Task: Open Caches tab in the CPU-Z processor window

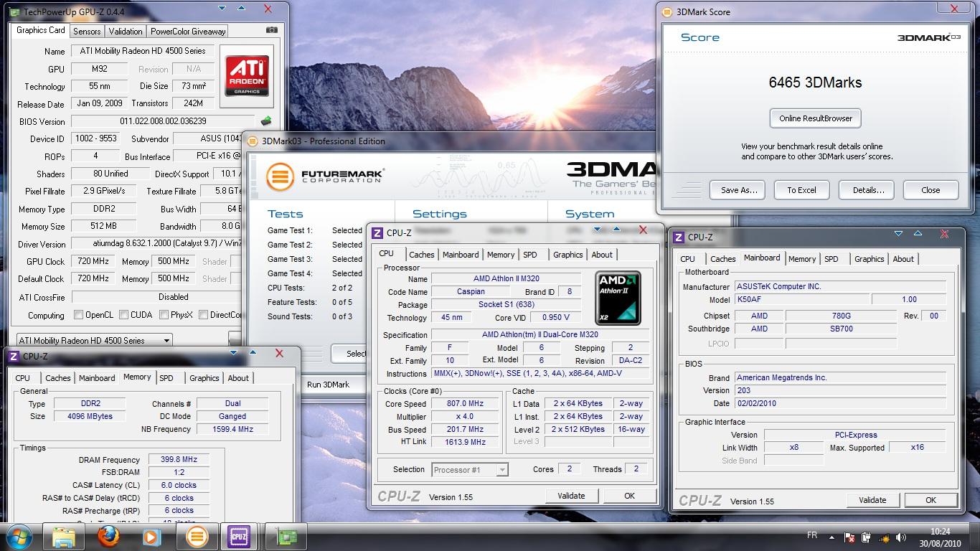Action: click(421, 255)
